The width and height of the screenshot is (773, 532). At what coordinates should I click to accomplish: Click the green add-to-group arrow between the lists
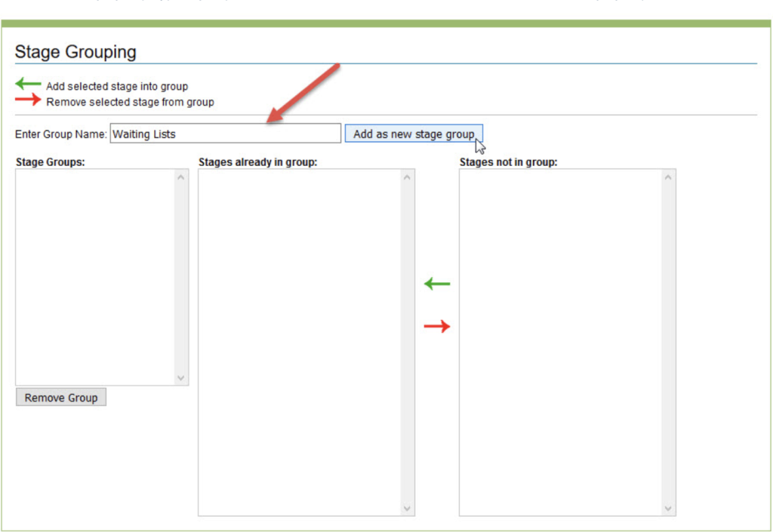[x=436, y=284]
